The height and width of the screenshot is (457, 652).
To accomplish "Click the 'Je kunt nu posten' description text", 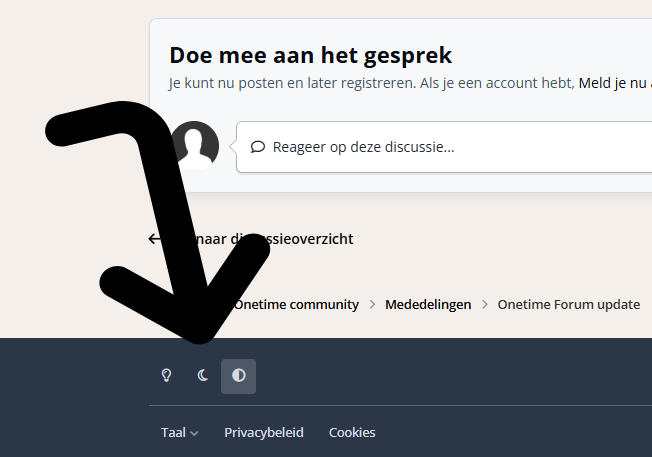I will 370,84.
